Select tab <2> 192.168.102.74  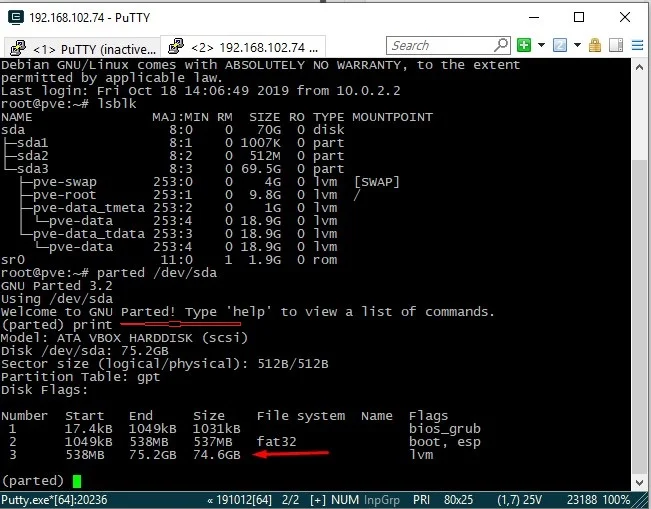click(x=243, y=47)
